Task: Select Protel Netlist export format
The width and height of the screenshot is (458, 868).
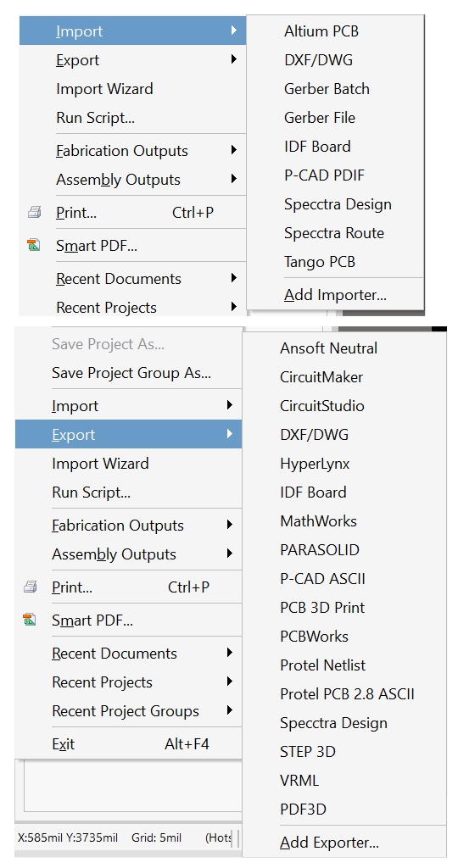Action: point(323,665)
